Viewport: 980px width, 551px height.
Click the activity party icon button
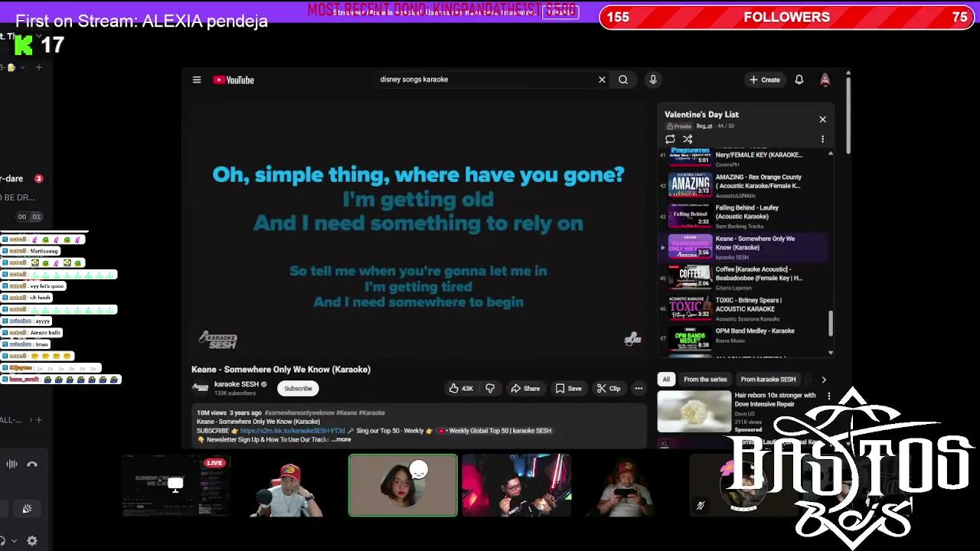[27, 509]
